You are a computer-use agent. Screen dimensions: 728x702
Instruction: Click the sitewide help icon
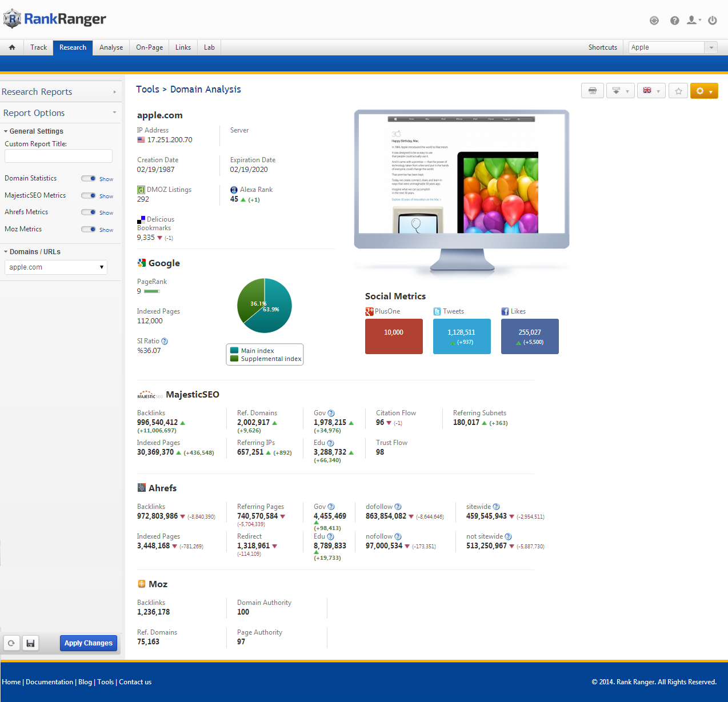[496, 507]
